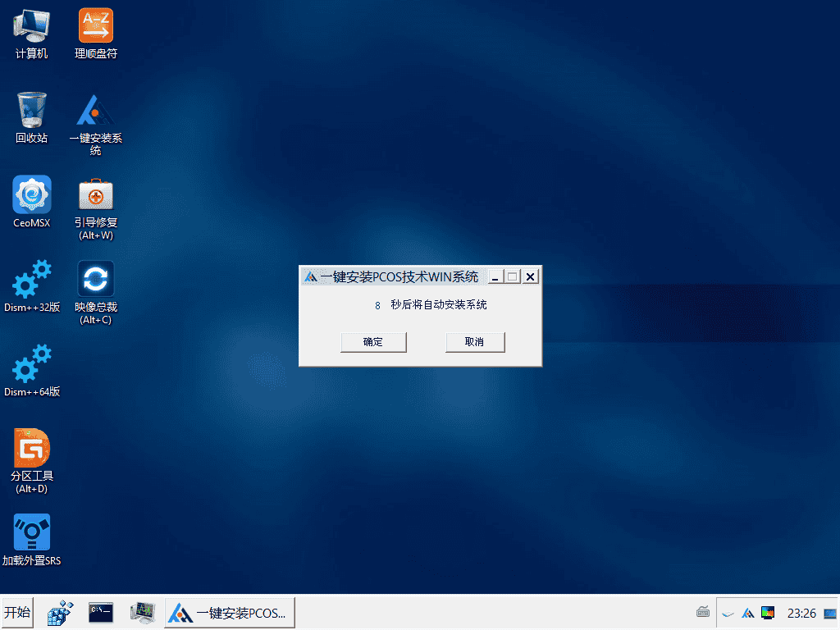Close the 一键安装PCOS技术WIN系统 dialog
The height and width of the screenshot is (630, 840).
point(531,276)
